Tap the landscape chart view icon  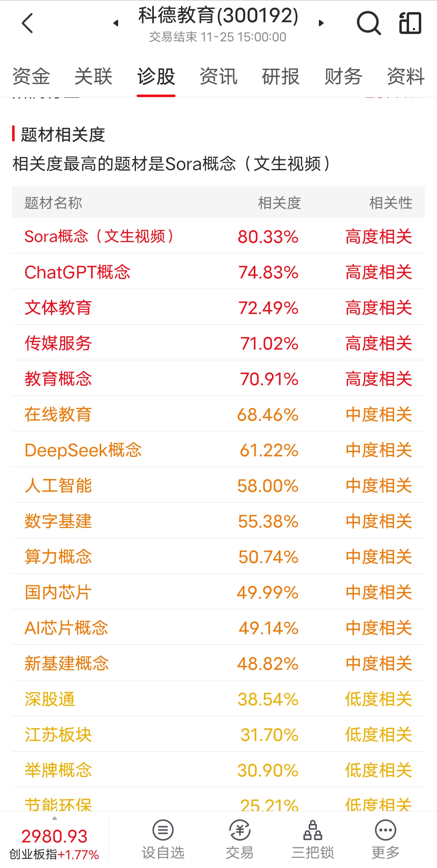[410, 23]
